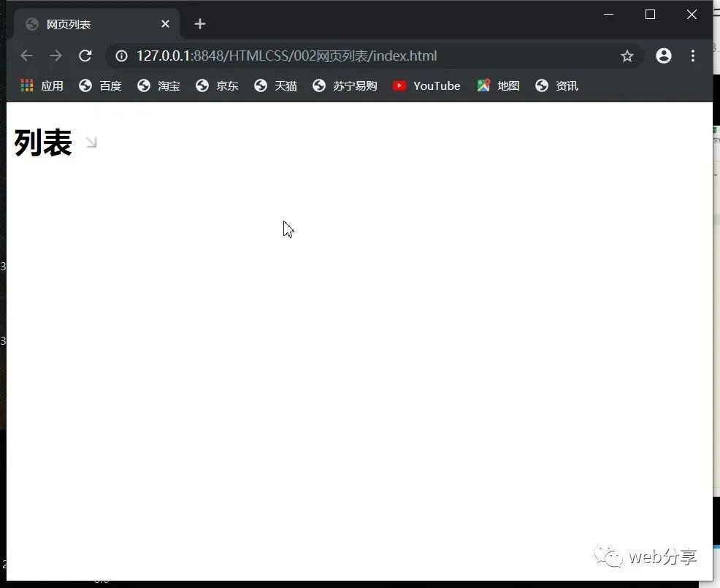
Task: Open the 百度 bookmark
Action: (x=100, y=85)
